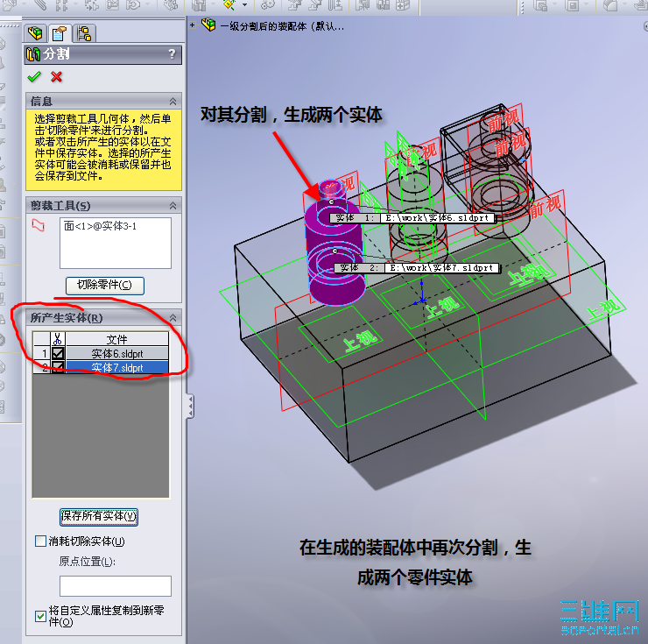Select the 一级分割后的装配体 tree label
Screen dimensions: 648x644
click(282, 26)
